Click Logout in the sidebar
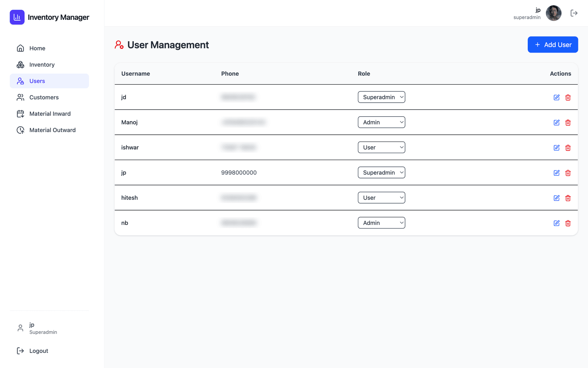This screenshot has height=368, width=588. coord(49,351)
